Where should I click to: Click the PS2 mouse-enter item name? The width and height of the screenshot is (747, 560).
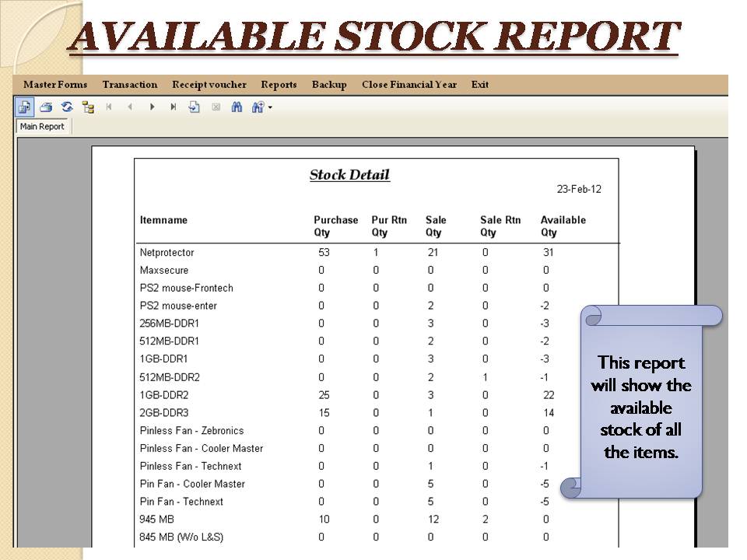[x=178, y=306]
